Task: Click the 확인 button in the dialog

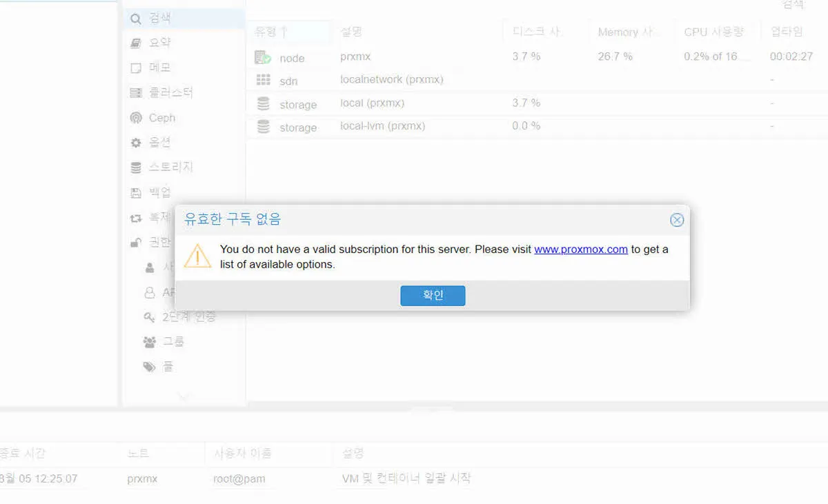Action: 433,296
